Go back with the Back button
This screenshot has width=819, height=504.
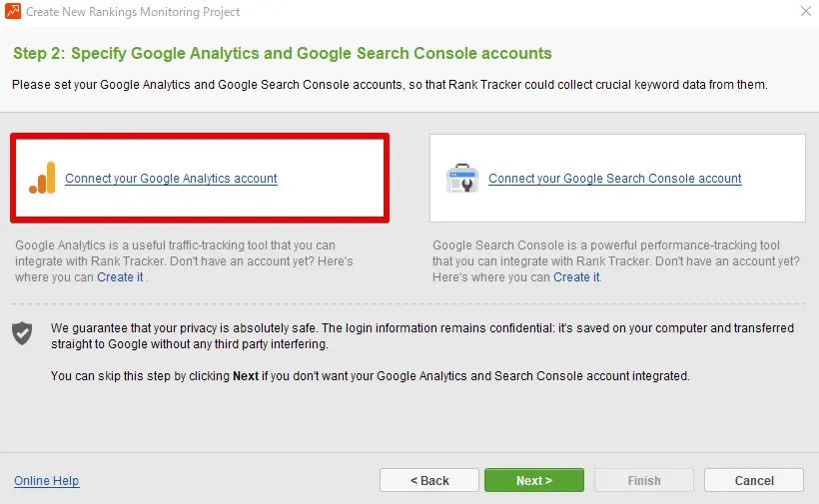(x=429, y=480)
